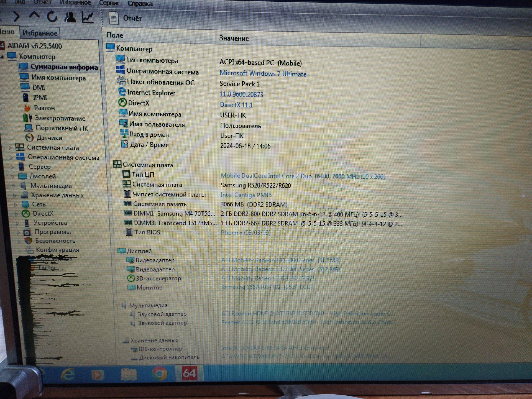Image resolution: width=532 pixels, height=399 pixels.
Task: Click the Значение column header
Action: (234, 38)
